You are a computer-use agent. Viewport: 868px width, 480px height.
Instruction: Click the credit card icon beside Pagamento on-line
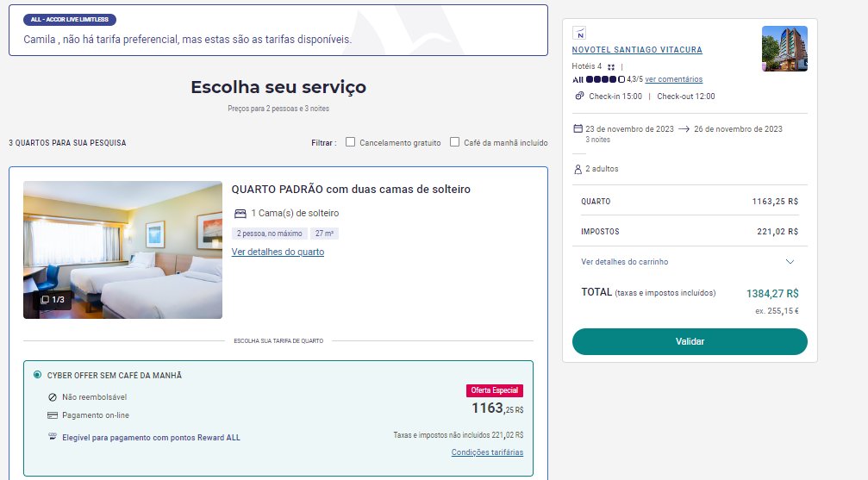tap(53, 415)
